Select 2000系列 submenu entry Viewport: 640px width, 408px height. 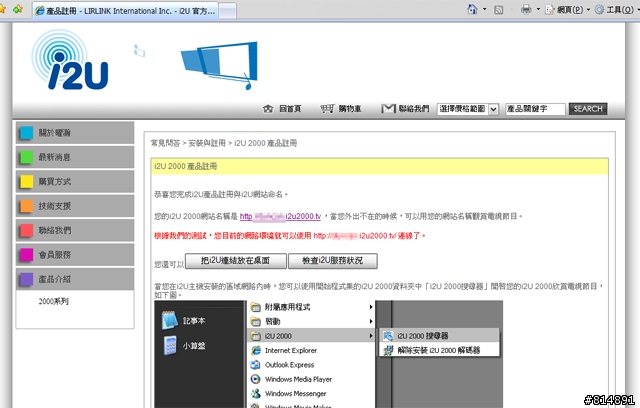point(53,302)
